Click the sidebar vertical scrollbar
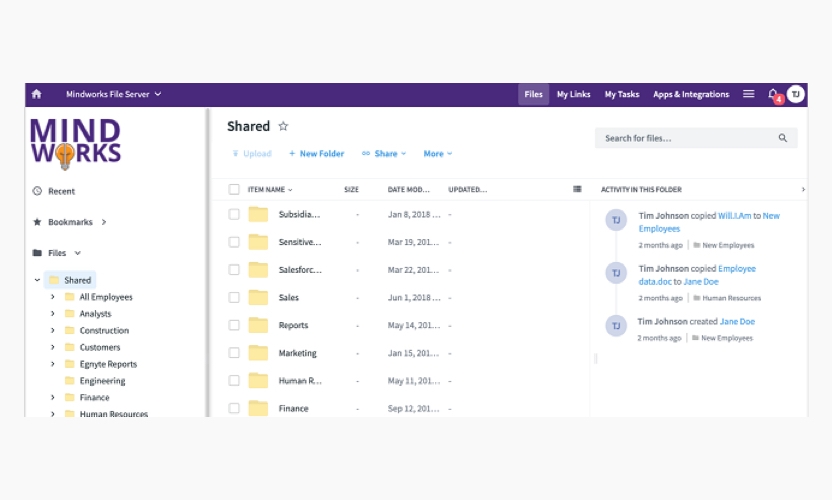The height and width of the screenshot is (500, 832). [x=208, y=260]
